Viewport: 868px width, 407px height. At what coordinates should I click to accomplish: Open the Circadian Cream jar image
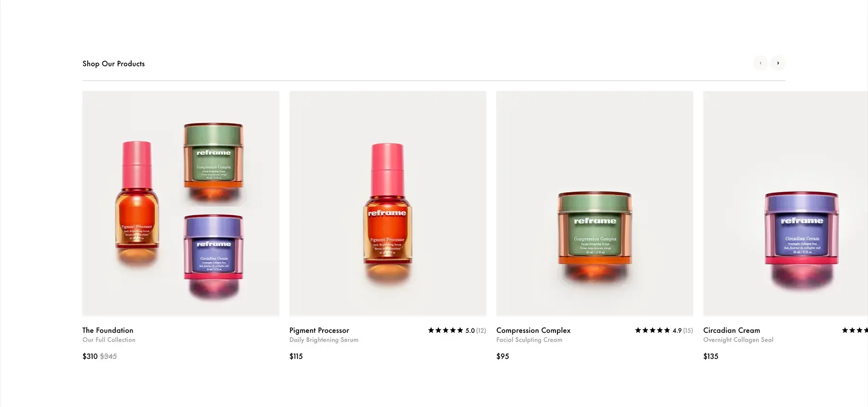point(786,203)
